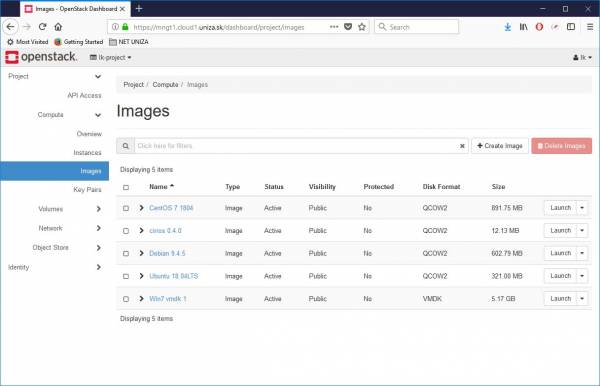
Task: Expand details of the cirros 0.4.0 row
Action: (142, 231)
